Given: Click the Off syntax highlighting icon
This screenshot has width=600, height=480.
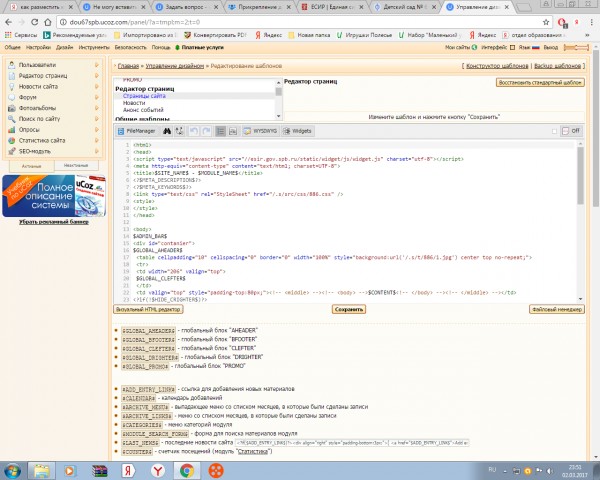Looking at the screenshot, I should click(571, 131).
